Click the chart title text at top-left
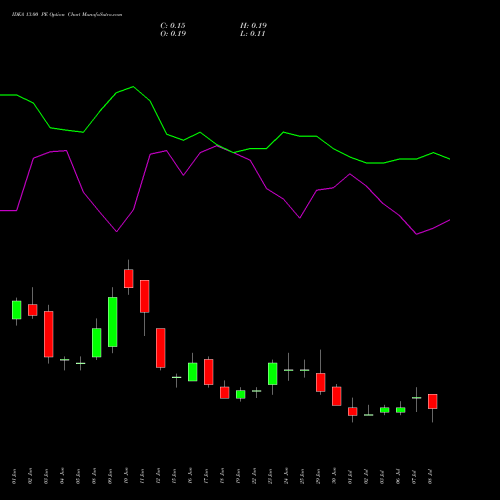This screenshot has width=500, height=500. click(67, 15)
